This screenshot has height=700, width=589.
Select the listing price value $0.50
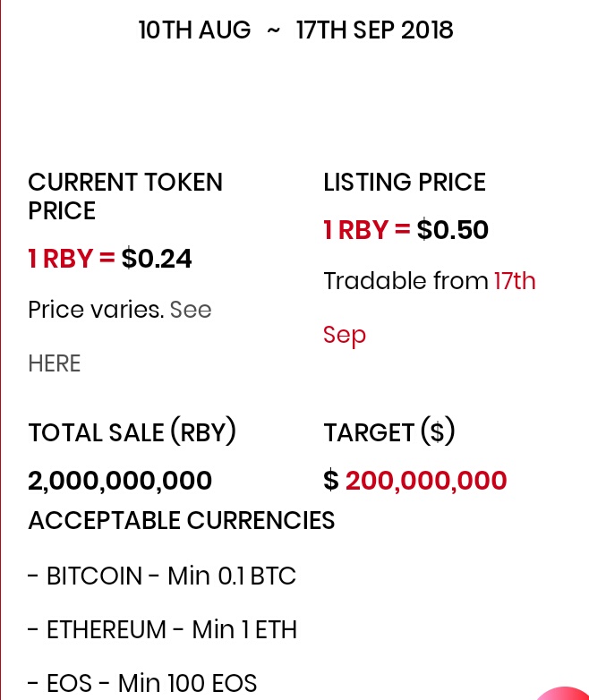click(453, 230)
